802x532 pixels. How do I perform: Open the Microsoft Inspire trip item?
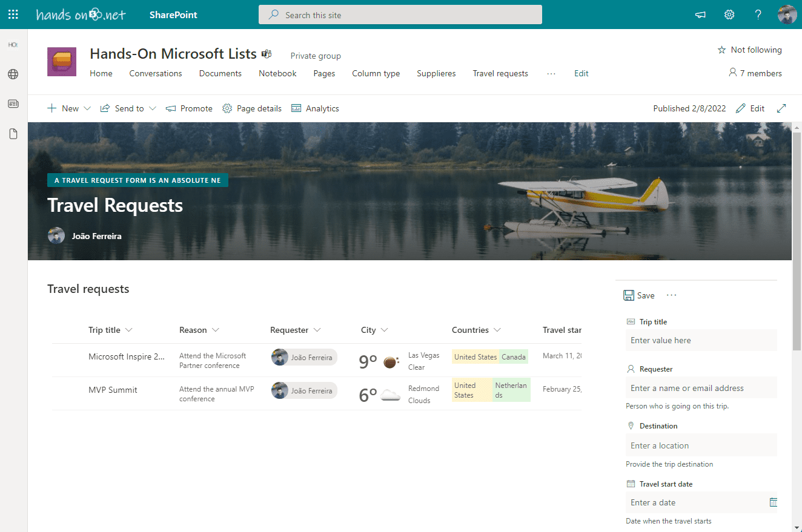click(126, 356)
